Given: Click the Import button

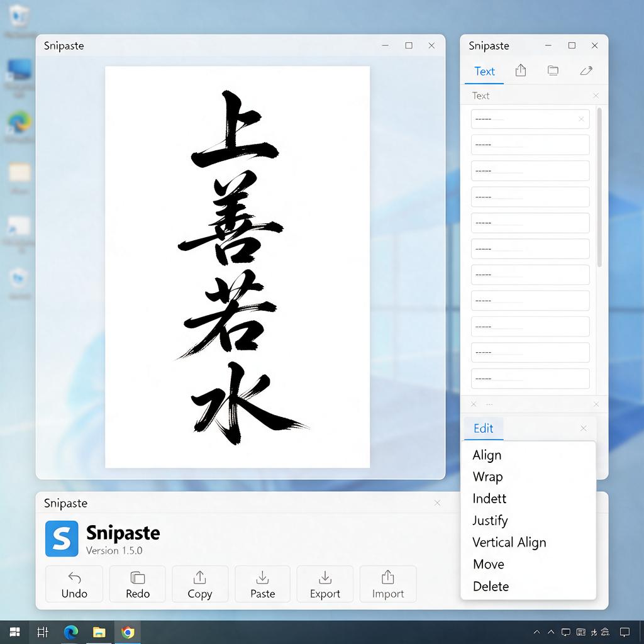Looking at the screenshot, I should click(x=387, y=584).
